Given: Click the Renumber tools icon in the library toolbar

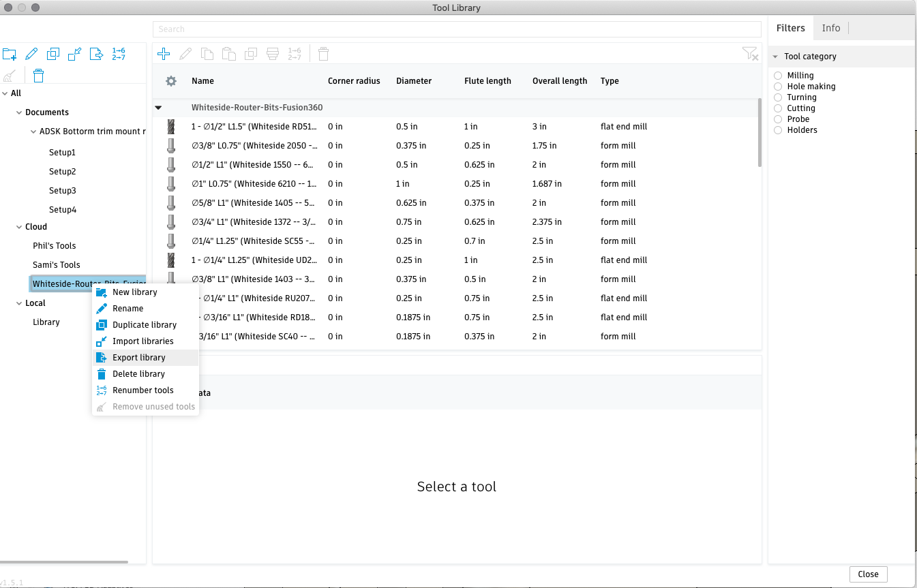Looking at the screenshot, I should [x=119, y=54].
